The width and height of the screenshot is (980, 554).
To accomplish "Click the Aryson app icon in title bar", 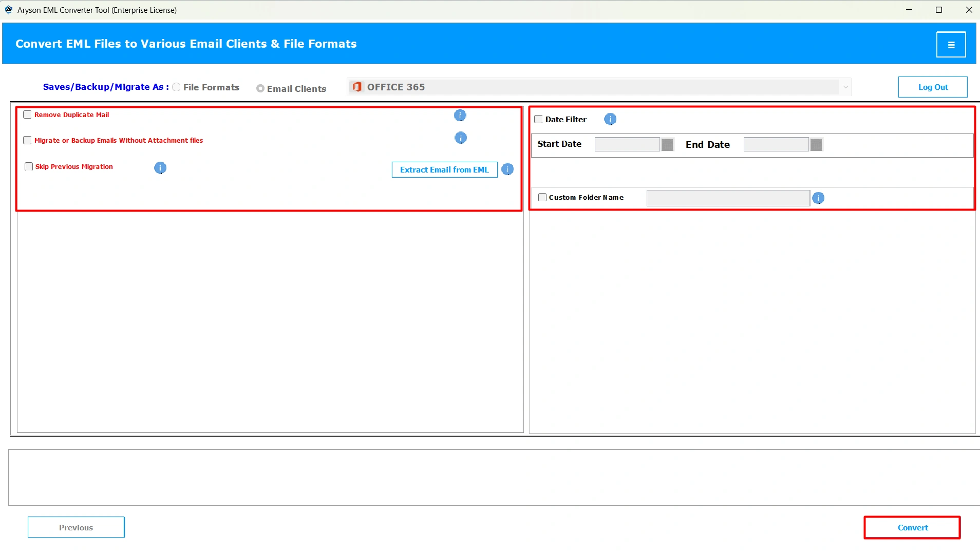I will (9, 10).
